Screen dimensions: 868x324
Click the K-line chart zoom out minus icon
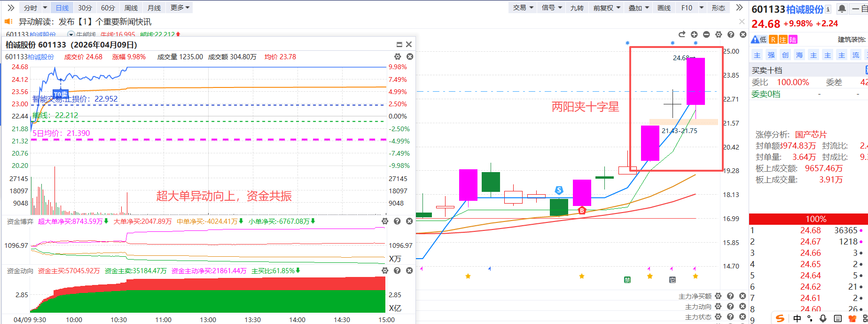706,34
